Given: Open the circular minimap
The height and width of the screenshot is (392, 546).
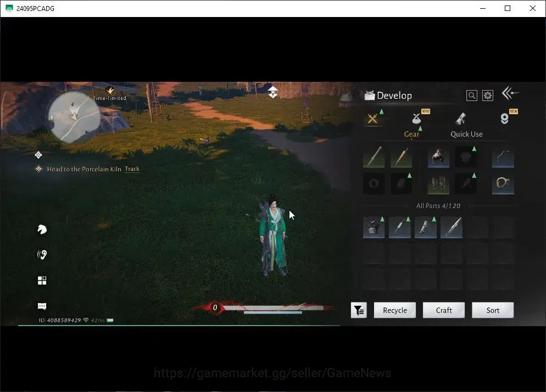Looking at the screenshot, I should click(x=74, y=116).
